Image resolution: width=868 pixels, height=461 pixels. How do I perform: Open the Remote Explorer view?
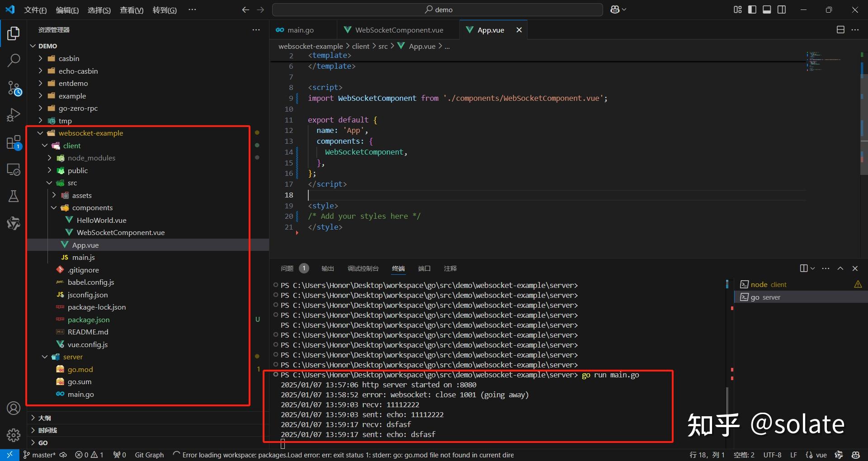14,169
